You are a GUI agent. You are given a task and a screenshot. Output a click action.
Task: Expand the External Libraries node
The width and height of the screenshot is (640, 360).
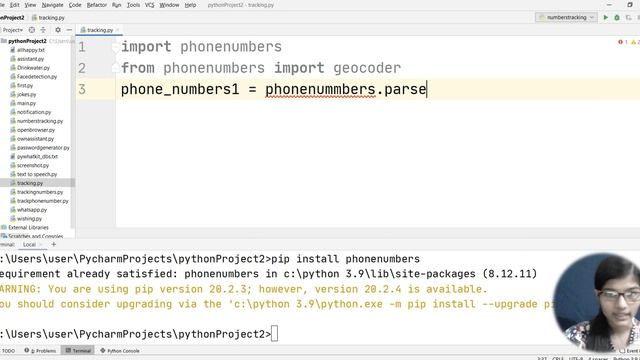pos(28,228)
